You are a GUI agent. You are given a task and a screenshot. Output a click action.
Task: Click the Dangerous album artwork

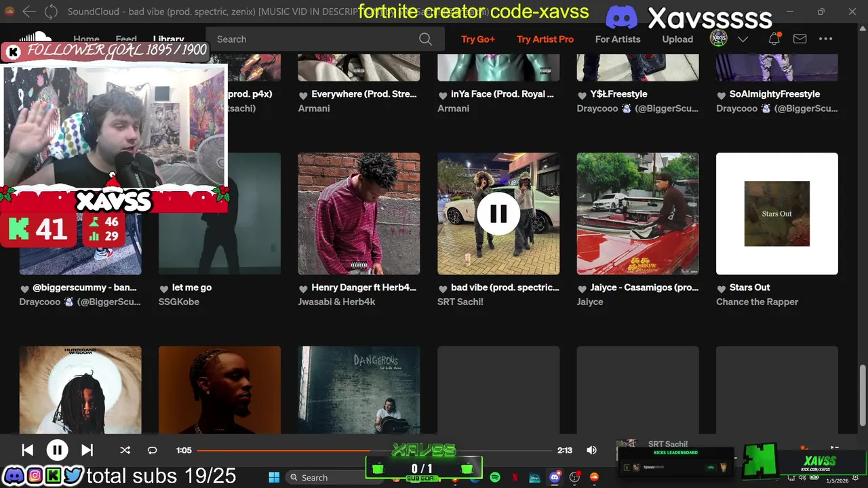pos(359,390)
